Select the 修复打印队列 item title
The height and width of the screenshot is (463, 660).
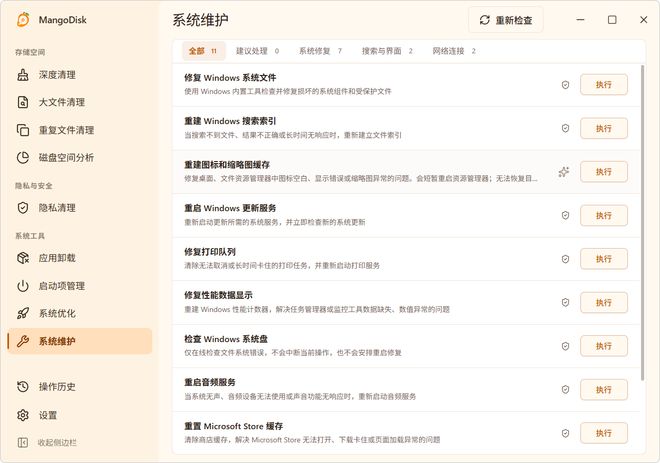(210, 252)
